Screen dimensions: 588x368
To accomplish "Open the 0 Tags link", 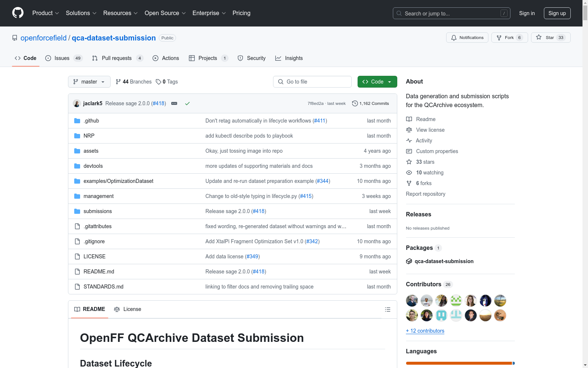I will [167, 82].
